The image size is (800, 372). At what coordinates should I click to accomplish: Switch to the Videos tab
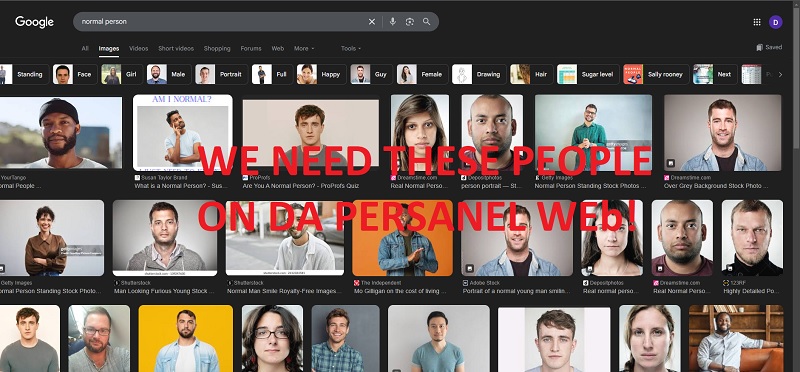tap(138, 48)
